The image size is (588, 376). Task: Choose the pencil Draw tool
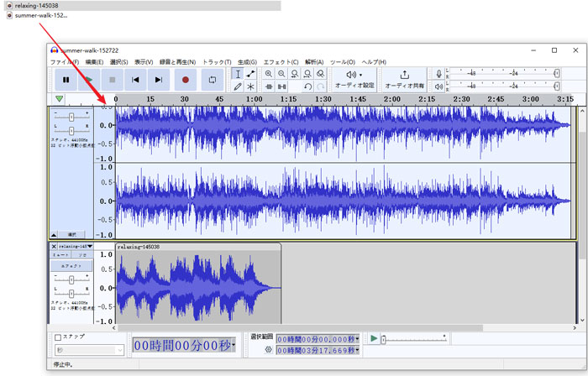tap(238, 86)
